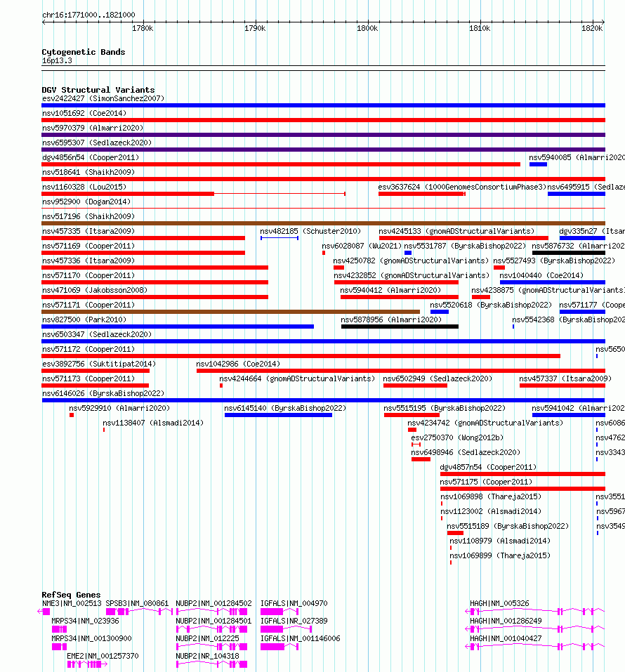Click nsv1108979 (Alsmadi2014) label
This screenshot has height=672, width=625.
(500, 541)
